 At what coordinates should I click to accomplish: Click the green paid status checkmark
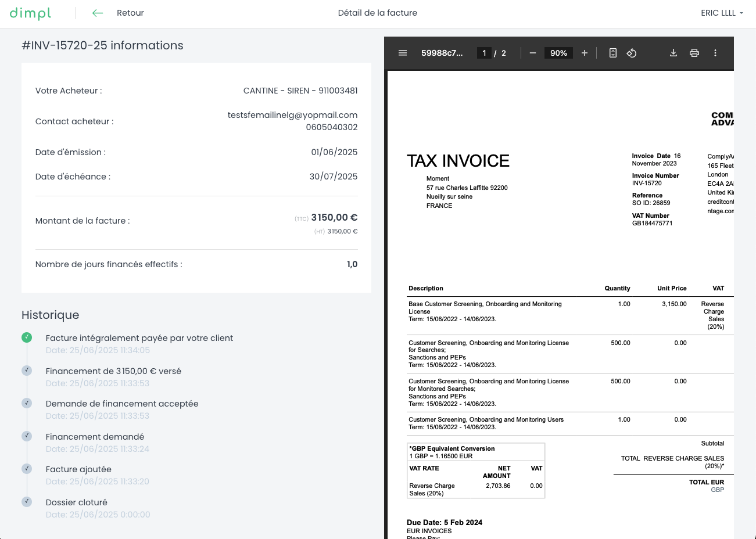(x=27, y=337)
